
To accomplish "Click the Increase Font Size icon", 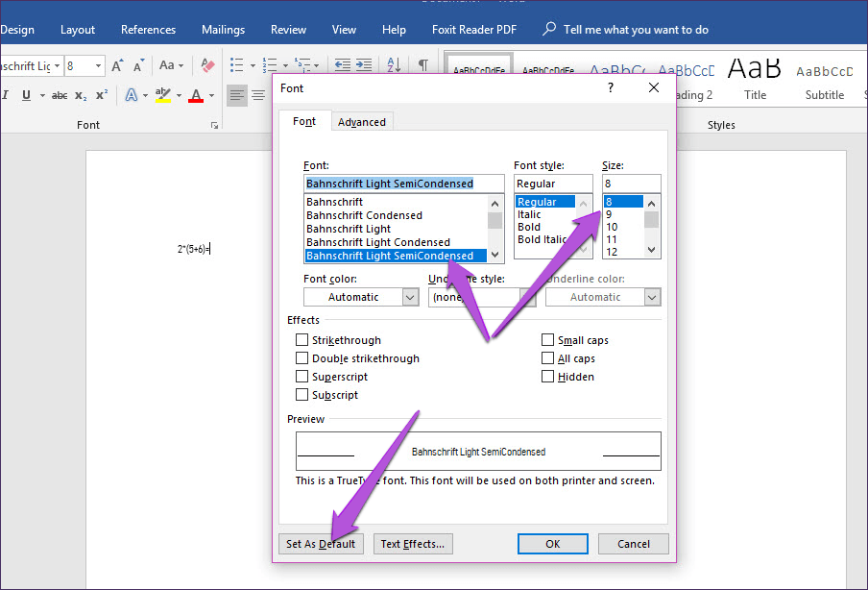I will (x=117, y=66).
